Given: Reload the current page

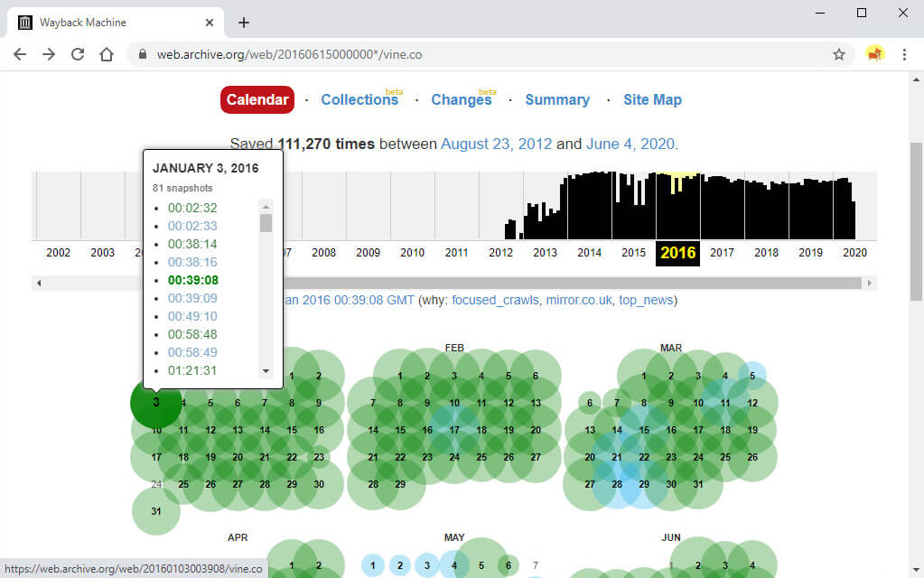Looking at the screenshot, I should pos(78,54).
